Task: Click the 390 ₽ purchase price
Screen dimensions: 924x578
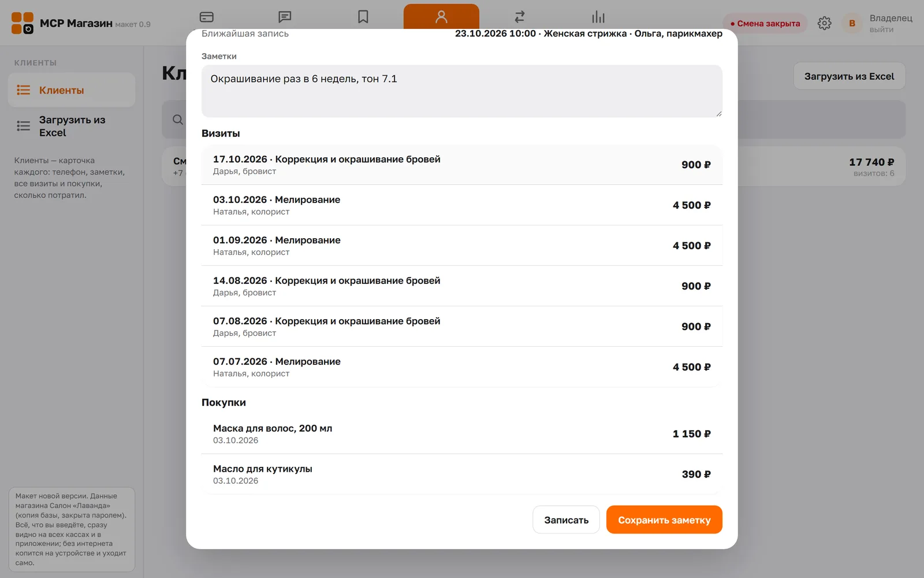Action: click(x=696, y=474)
